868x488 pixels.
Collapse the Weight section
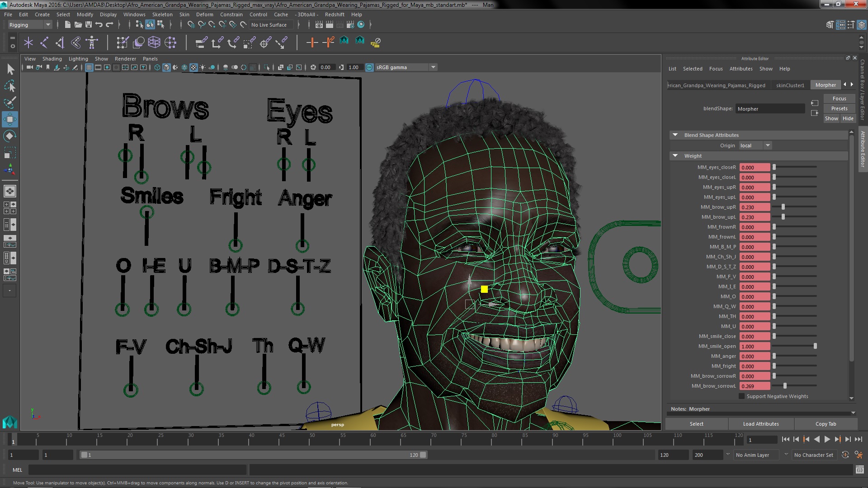coord(675,156)
